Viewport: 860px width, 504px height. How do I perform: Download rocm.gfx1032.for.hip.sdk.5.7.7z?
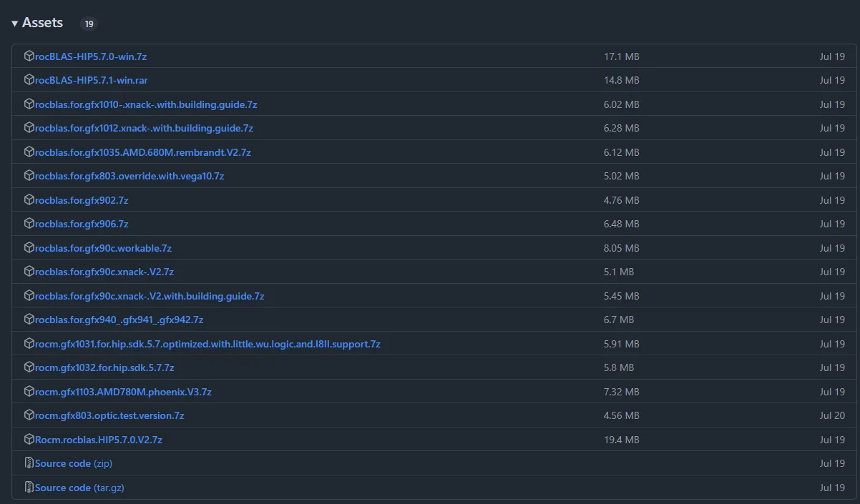(x=104, y=367)
